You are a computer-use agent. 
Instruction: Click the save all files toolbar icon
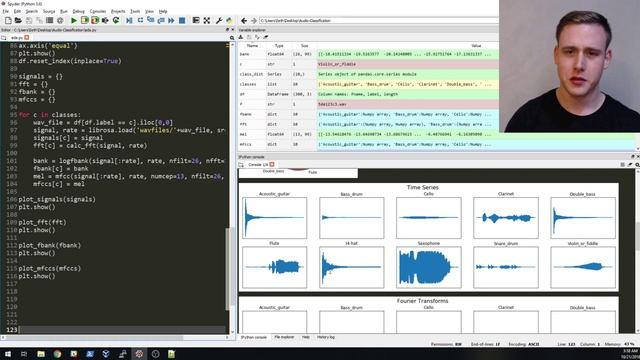(39, 20)
